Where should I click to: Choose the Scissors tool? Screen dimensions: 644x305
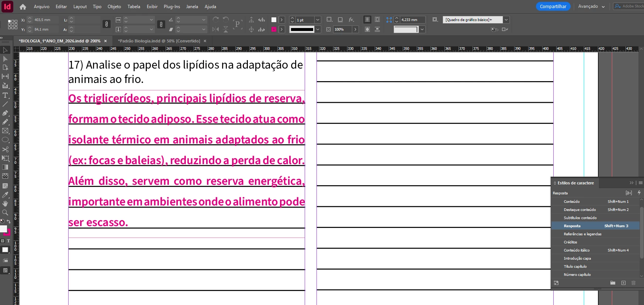[x=5, y=149]
